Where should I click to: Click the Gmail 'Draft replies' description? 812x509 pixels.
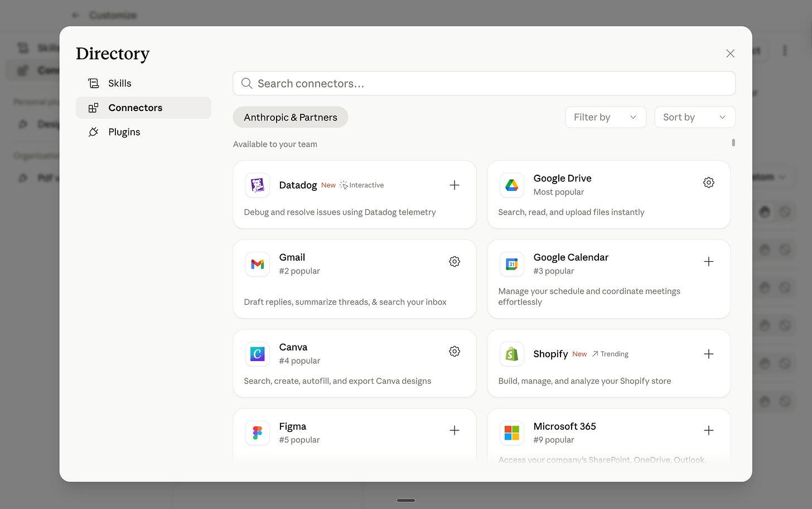[x=345, y=302]
